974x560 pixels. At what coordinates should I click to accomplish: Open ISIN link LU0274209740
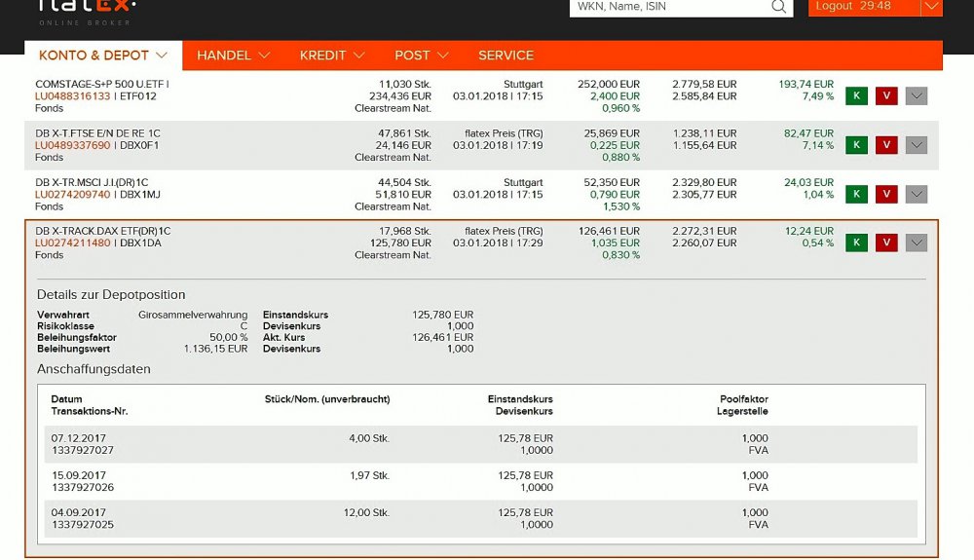point(73,195)
